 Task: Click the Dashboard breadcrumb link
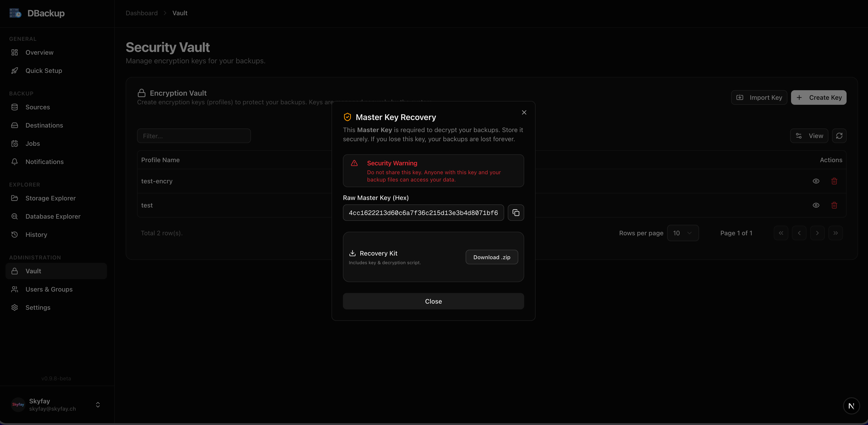pyautogui.click(x=142, y=13)
